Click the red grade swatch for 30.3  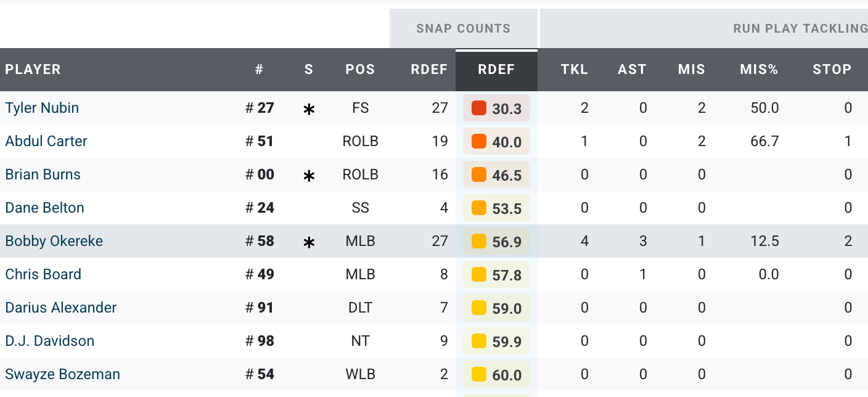coord(479,108)
